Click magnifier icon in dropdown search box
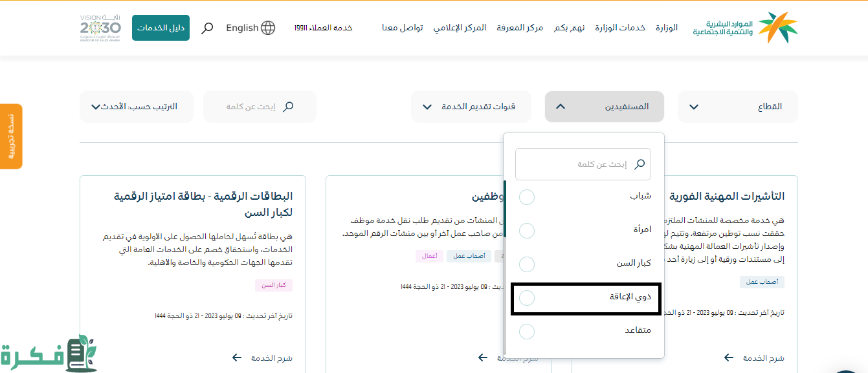 [640, 164]
